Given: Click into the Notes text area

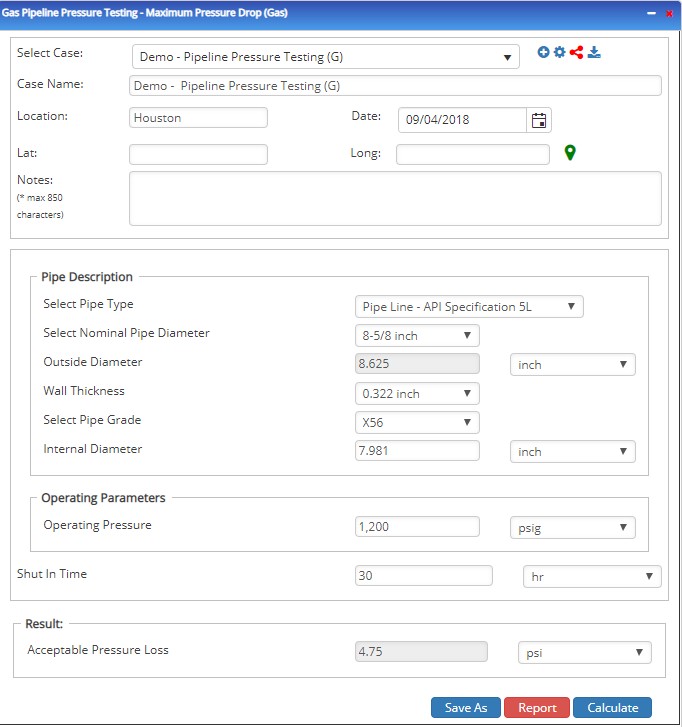Looking at the screenshot, I should tap(395, 198).
